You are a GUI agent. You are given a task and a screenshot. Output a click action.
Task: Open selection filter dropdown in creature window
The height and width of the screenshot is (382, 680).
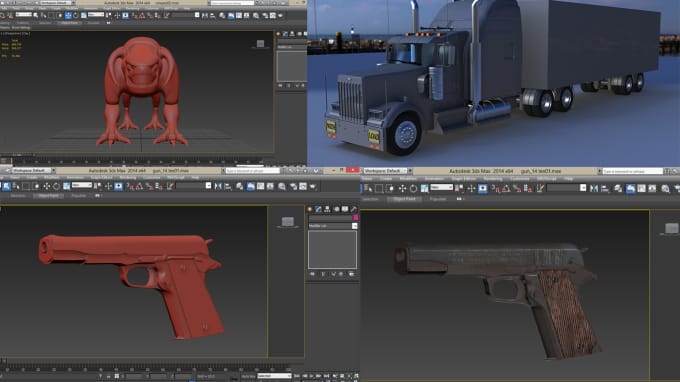pos(24,14)
